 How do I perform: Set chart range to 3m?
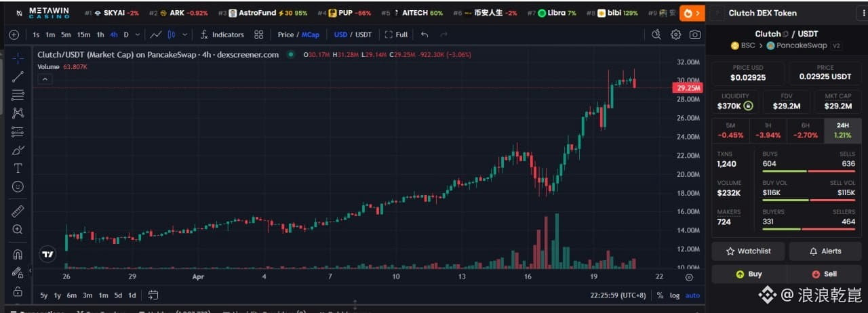coord(87,295)
